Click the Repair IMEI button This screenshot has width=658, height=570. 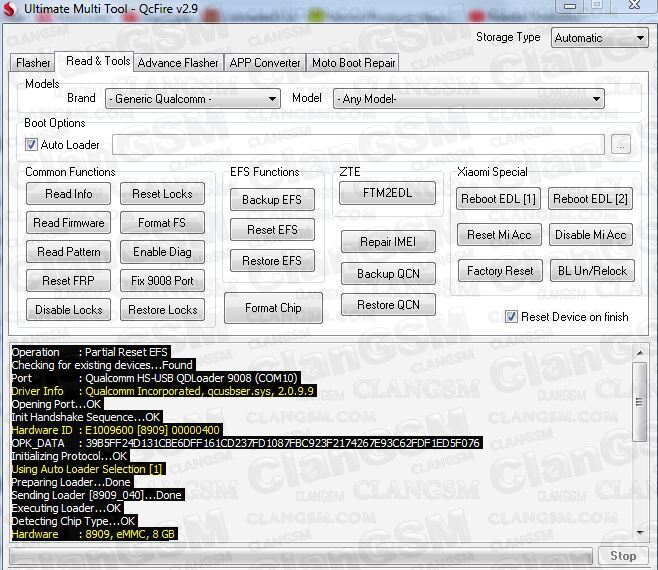pos(388,242)
